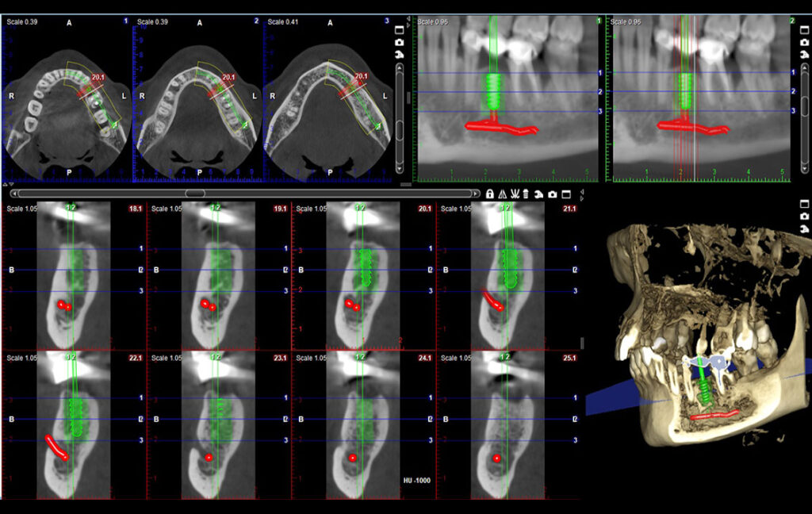Screen dimensions: 812x514
Task: Click camera snapshot icon beside axial views
Action: (x=400, y=43)
